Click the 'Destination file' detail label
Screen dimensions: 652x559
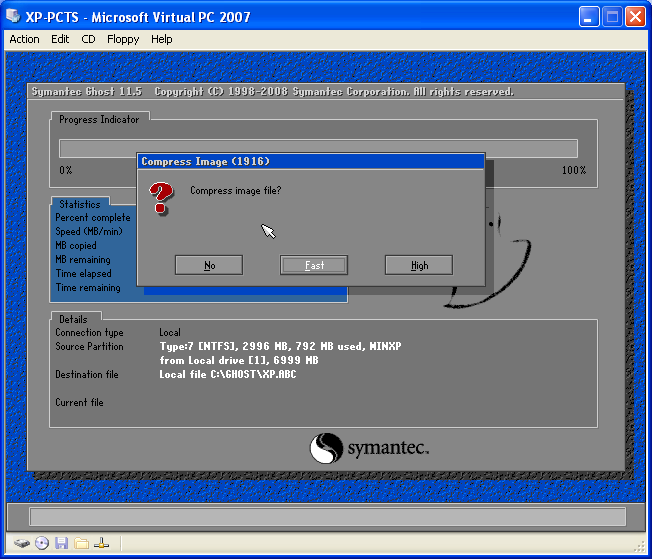[x=86, y=374]
